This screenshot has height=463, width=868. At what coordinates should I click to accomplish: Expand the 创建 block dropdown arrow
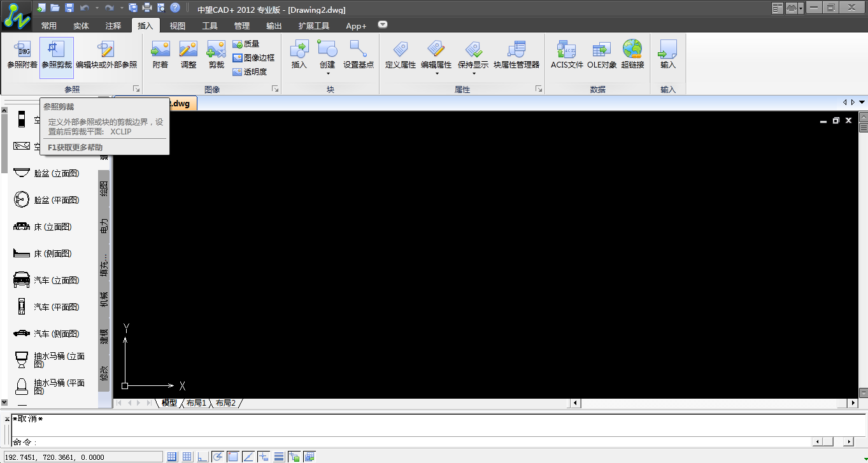(x=327, y=74)
